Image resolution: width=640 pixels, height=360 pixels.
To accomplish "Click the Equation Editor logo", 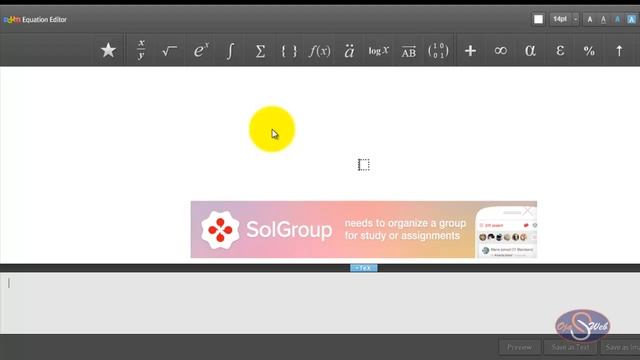I will click(35, 20).
